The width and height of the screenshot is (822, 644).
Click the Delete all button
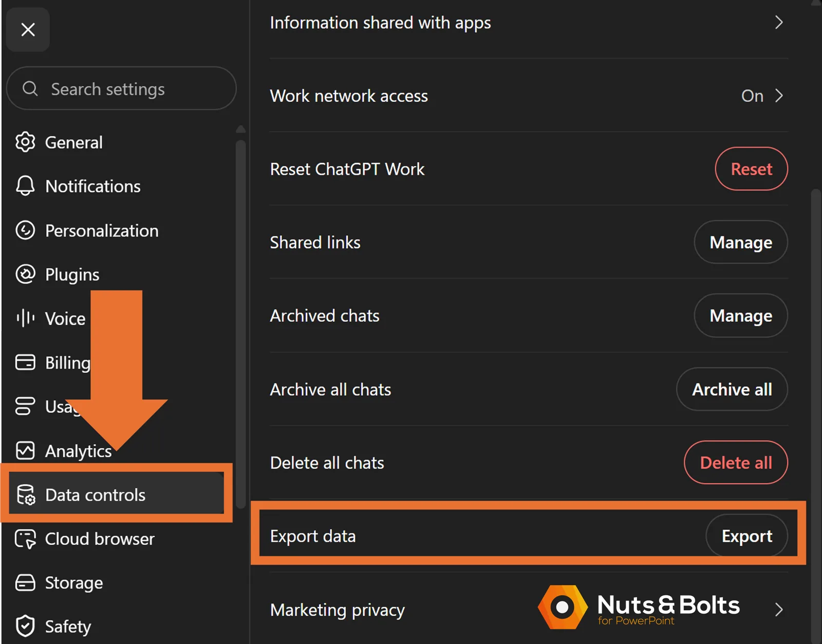(736, 463)
